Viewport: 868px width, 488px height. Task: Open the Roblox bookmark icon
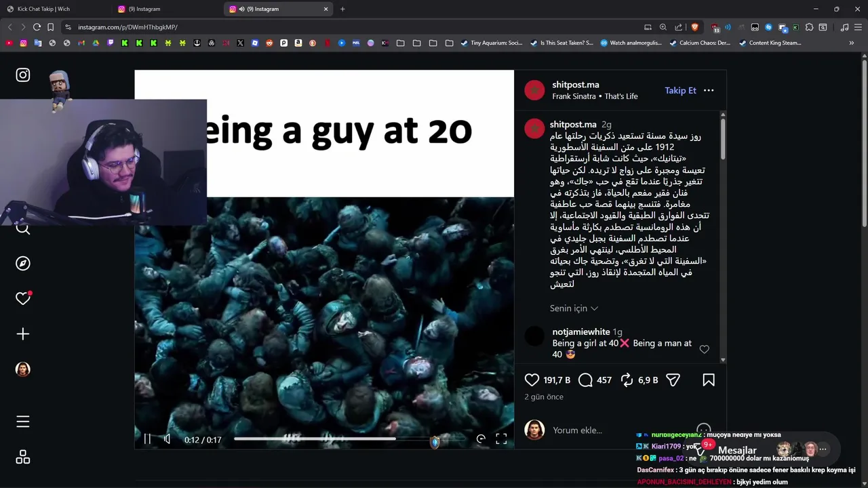click(x=254, y=43)
